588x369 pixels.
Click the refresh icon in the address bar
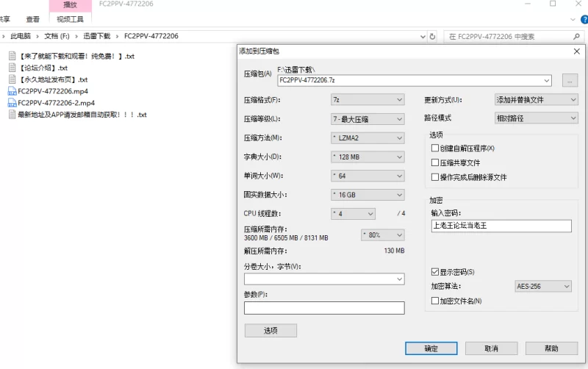(435, 35)
